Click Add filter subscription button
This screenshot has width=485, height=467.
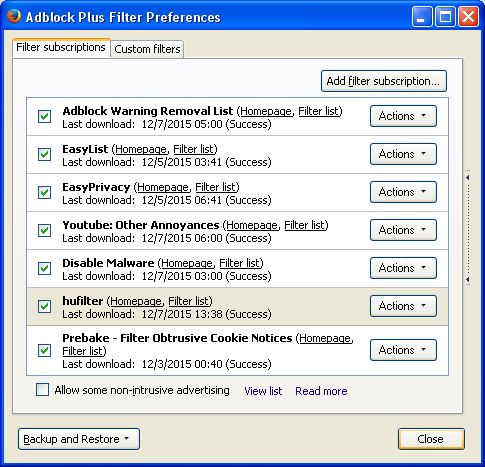coord(384,81)
